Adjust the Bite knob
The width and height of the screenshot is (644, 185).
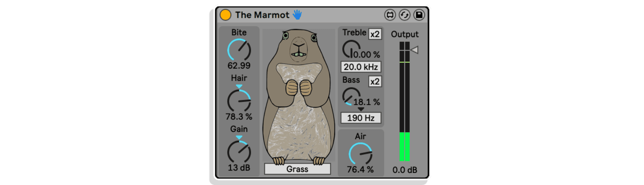[x=239, y=50]
